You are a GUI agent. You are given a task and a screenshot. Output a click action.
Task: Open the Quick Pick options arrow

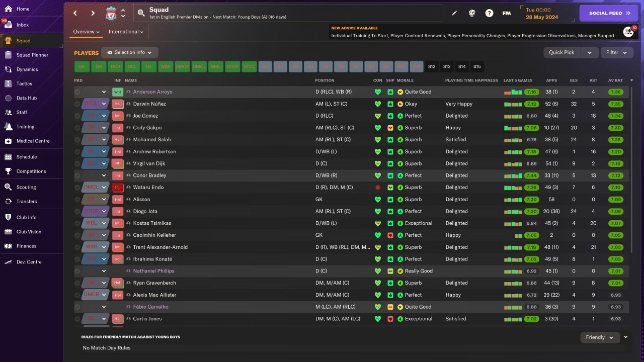590,52
